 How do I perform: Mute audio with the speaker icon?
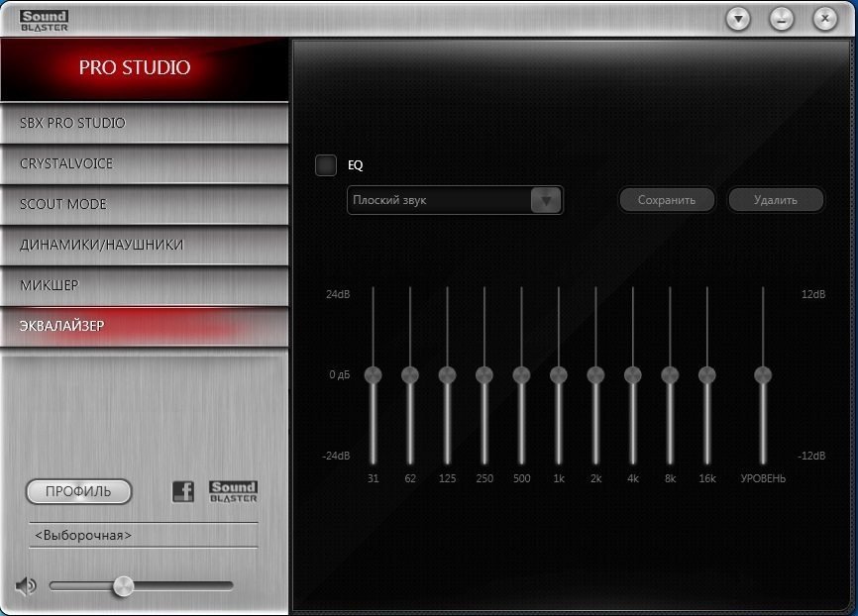tap(26, 586)
